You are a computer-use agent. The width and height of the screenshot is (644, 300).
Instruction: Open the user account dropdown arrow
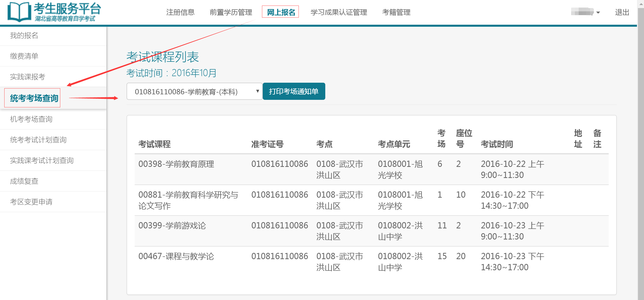click(598, 12)
